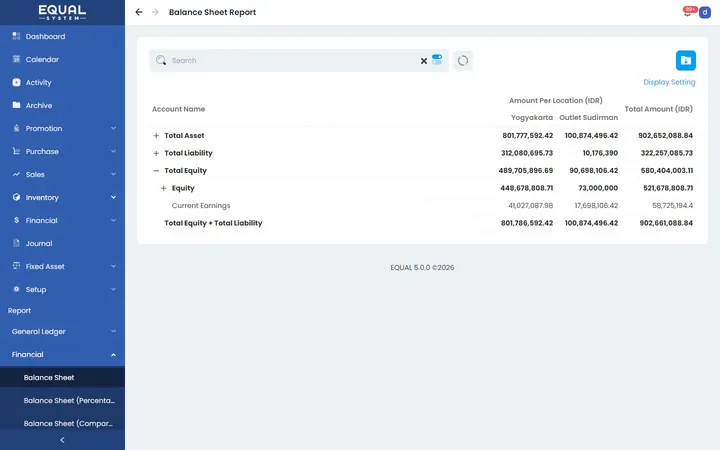Go back with the left arrow
Viewport: 720px width, 450px height.
pyautogui.click(x=139, y=12)
